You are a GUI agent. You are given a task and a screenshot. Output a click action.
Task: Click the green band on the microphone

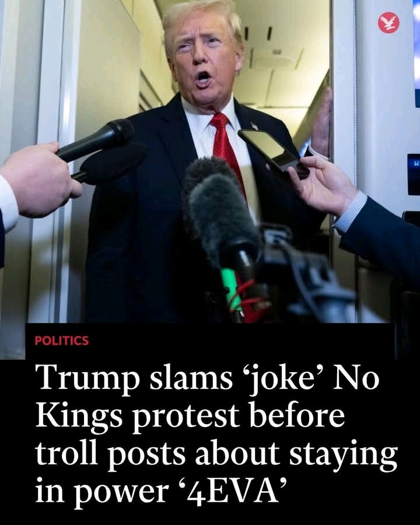point(231,289)
